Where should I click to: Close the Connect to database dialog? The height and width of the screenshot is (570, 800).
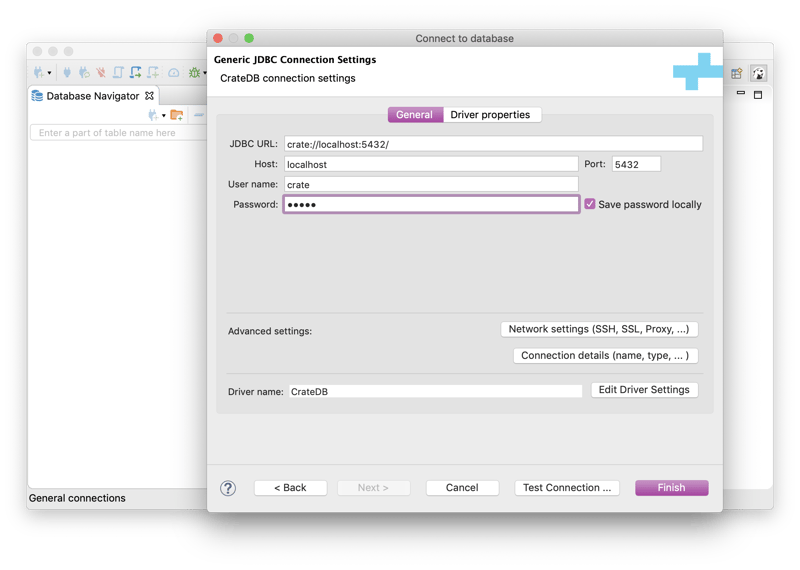[218, 38]
